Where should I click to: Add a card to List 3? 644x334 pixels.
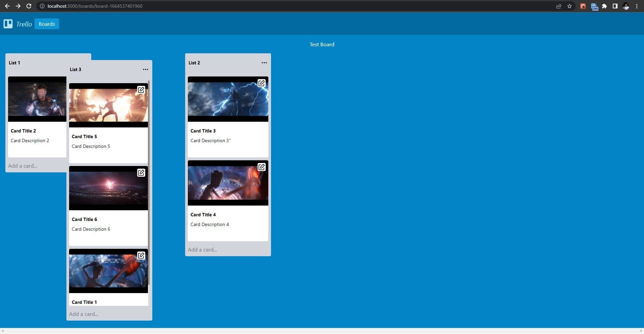[x=84, y=314]
